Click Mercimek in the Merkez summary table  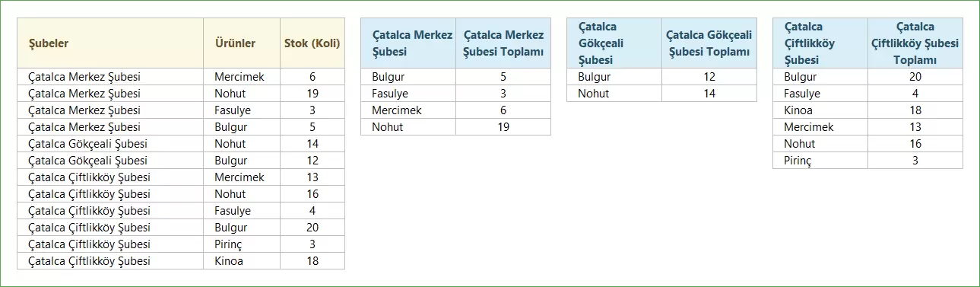click(x=408, y=110)
